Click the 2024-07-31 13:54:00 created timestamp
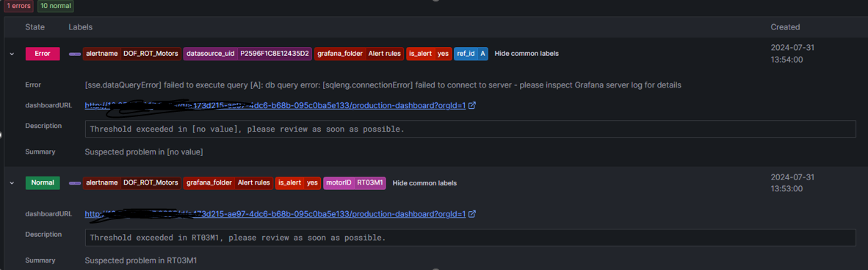 click(792, 54)
